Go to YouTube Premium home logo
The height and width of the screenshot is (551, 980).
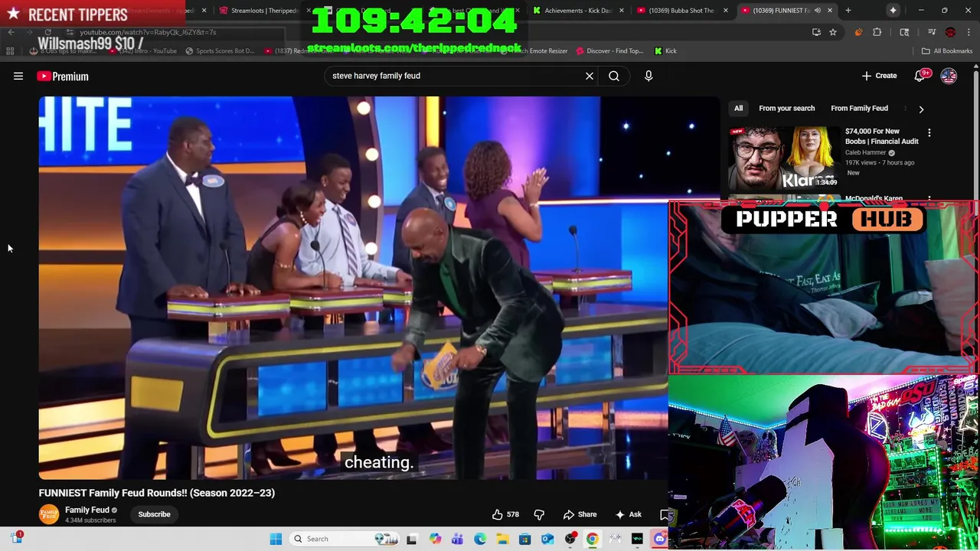[x=63, y=76]
